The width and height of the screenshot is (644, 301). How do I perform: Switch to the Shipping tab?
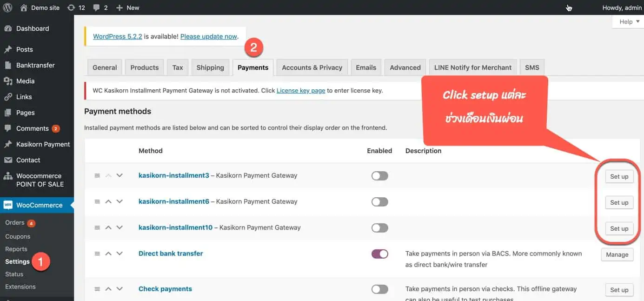(210, 67)
